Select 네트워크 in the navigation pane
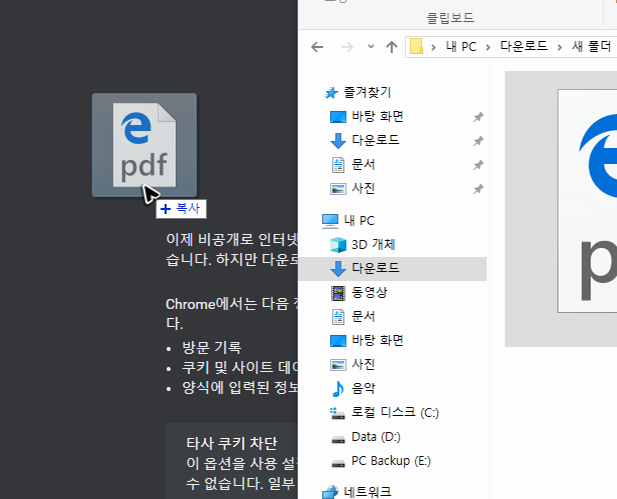This screenshot has height=499, width=617. (x=367, y=492)
